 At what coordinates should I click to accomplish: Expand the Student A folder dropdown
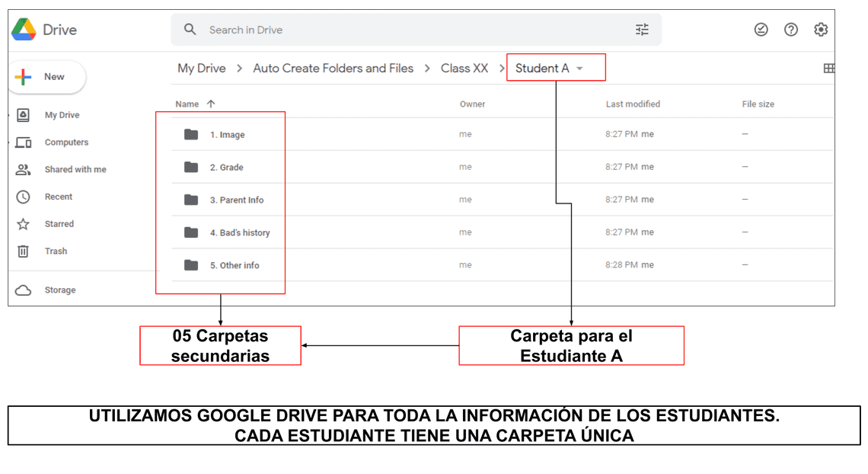[579, 69]
